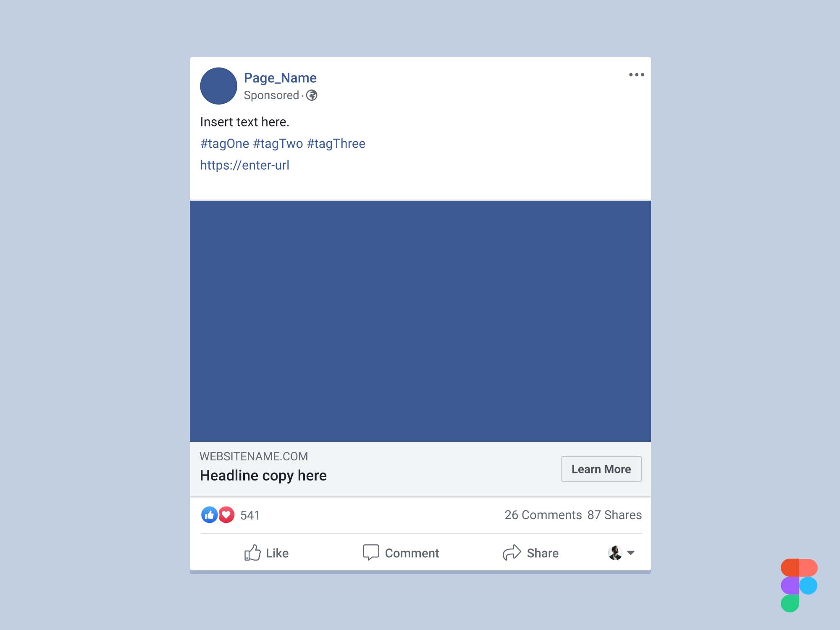This screenshot has height=630, width=840.
Task: Click the https://enter-url link
Action: (x=245, y=165)
